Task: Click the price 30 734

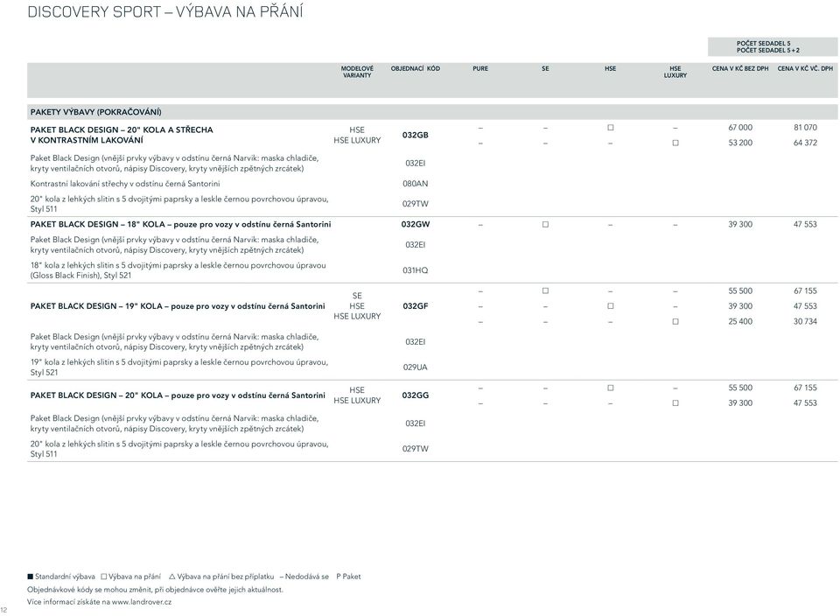Action: click(805, 321)
